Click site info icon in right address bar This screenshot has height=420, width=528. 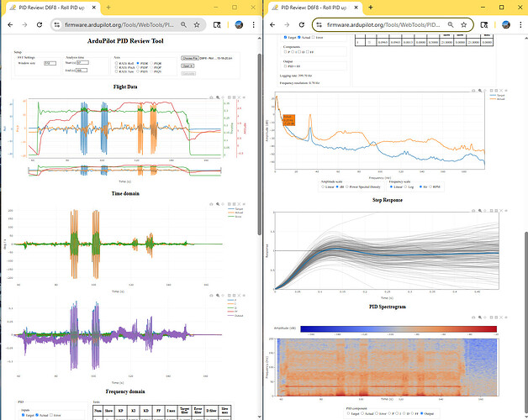[x=319, y=24]
